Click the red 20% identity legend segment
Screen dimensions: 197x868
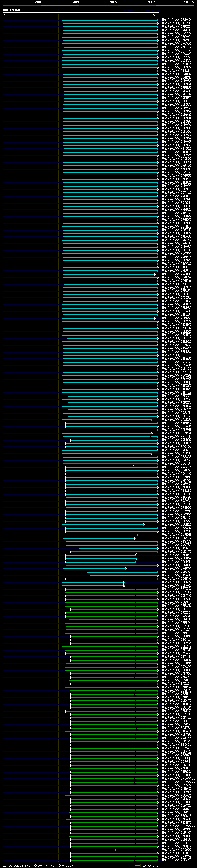pyautogui.click(x=22, y=6)
